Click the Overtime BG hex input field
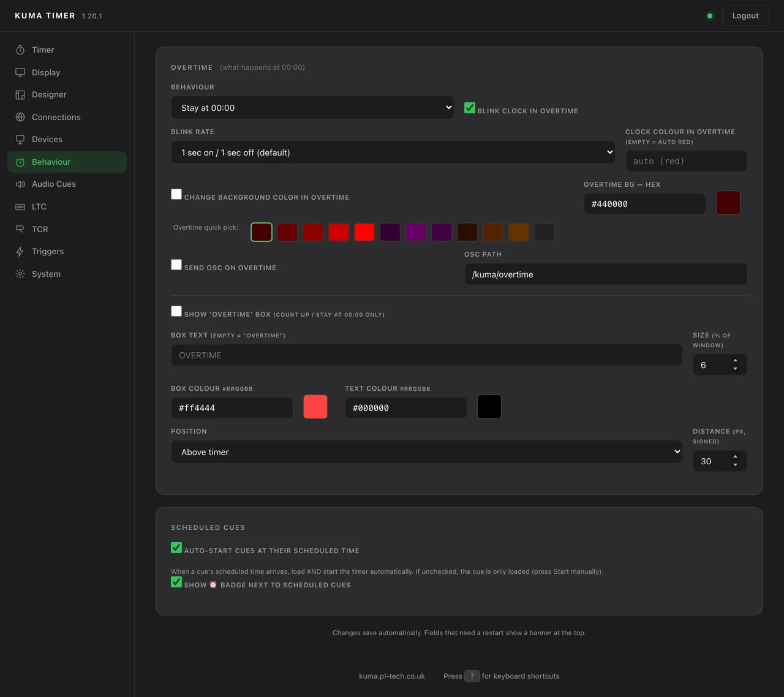This screenshot has width=784, height=697. 644,204
